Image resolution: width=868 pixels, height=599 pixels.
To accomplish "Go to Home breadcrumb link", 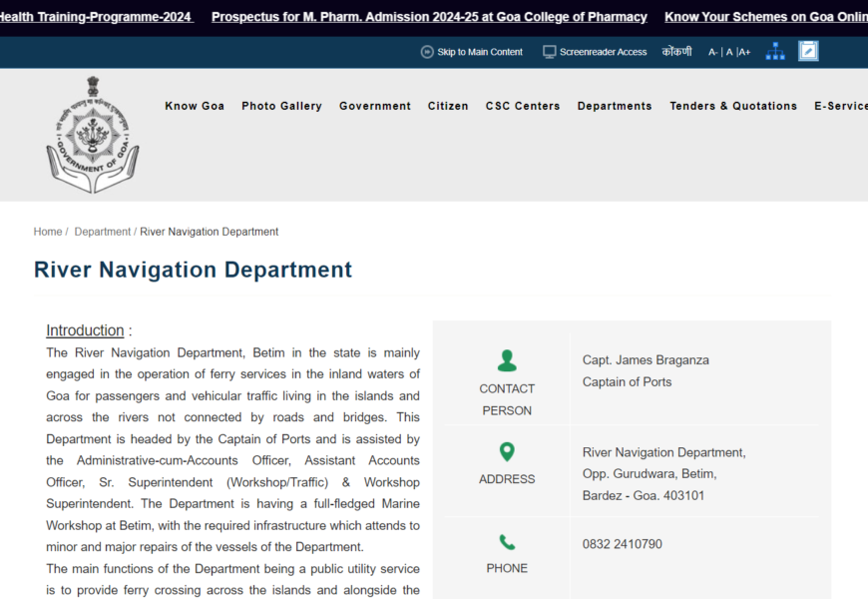I will (48, 232).
